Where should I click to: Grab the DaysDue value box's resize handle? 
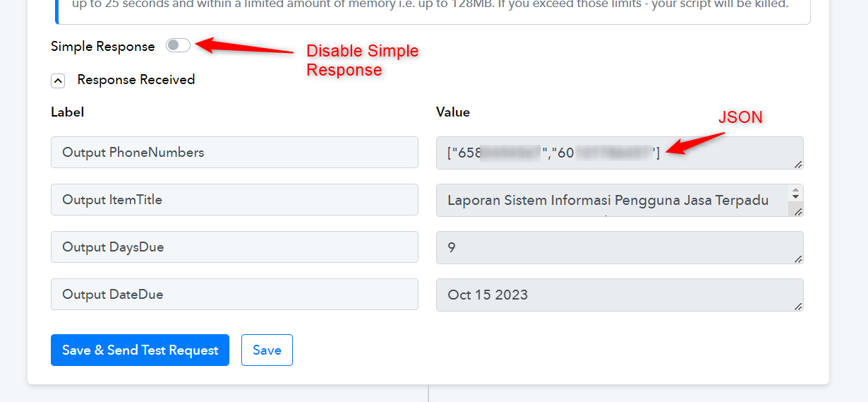(798, 259)
